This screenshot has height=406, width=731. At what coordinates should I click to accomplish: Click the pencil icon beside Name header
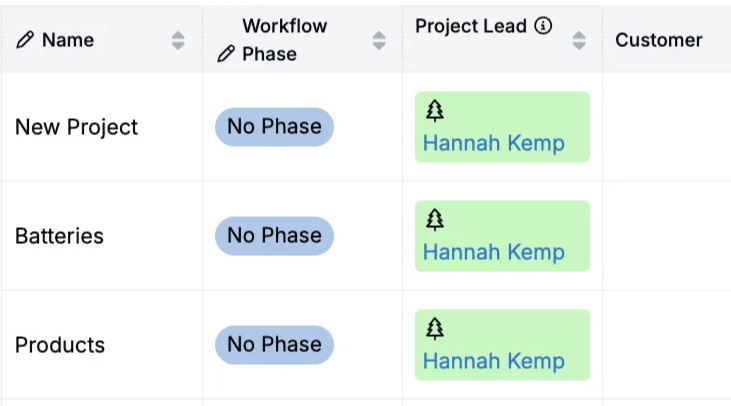pos(25,40)
